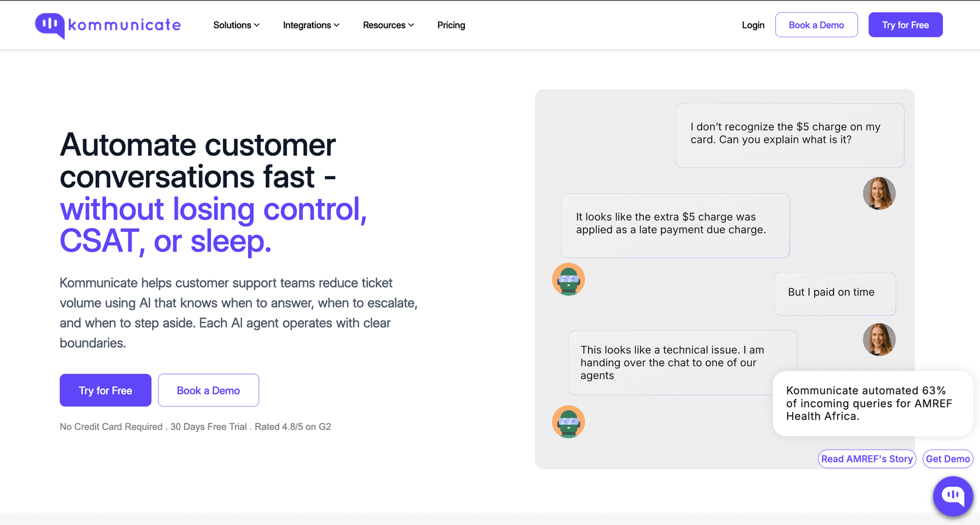The height and width of the screenshot is (525, 980).
Task: Click Try for Free in the header
Action: point(905,25)
